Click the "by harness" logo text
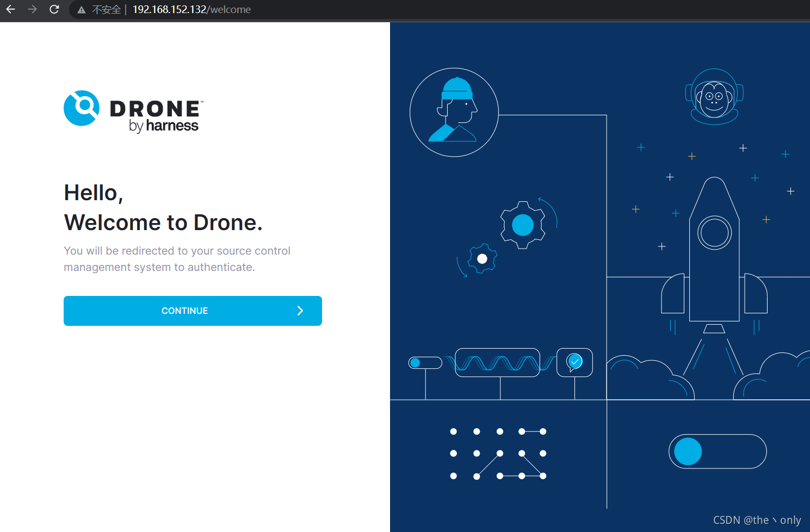This screenshot has width=810, height=532. (164, 126)
